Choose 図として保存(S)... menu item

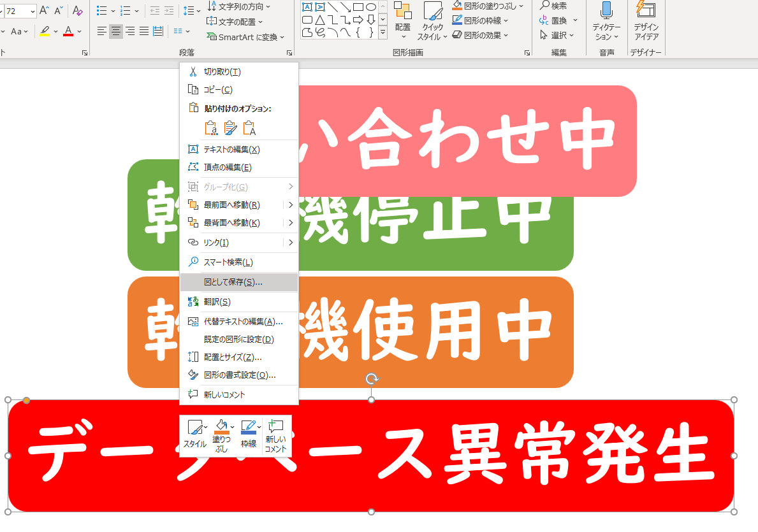tap(239, 282)
